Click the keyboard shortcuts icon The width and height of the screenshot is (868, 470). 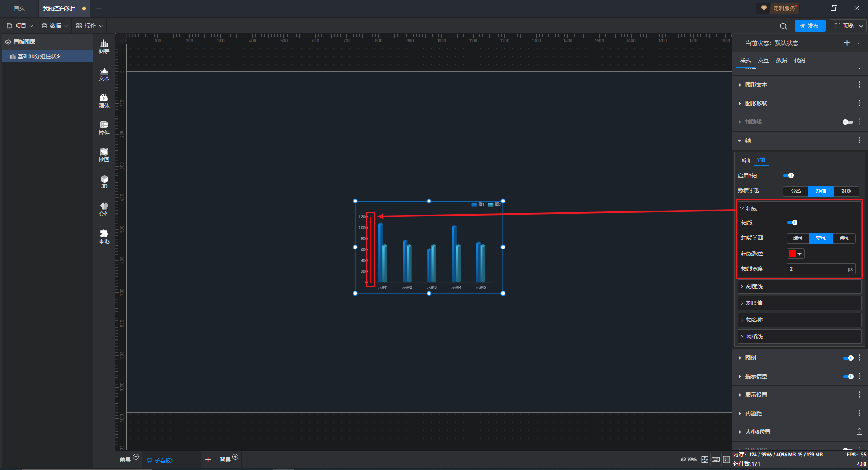(716, 460)
